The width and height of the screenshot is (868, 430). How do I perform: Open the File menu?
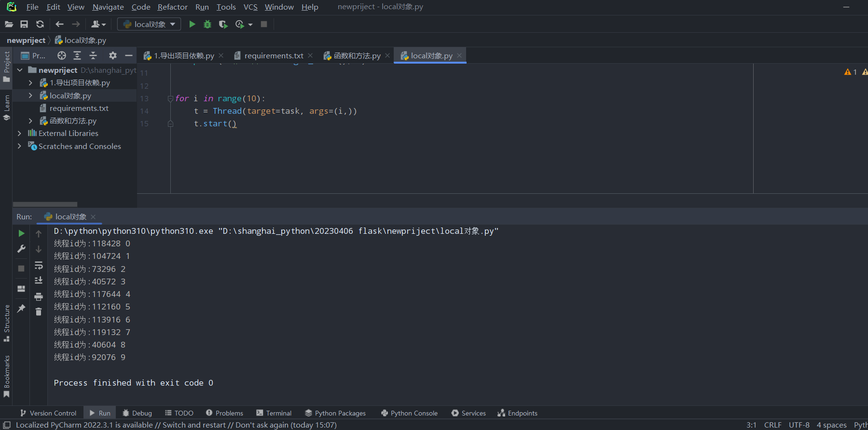tap(32, 7)
